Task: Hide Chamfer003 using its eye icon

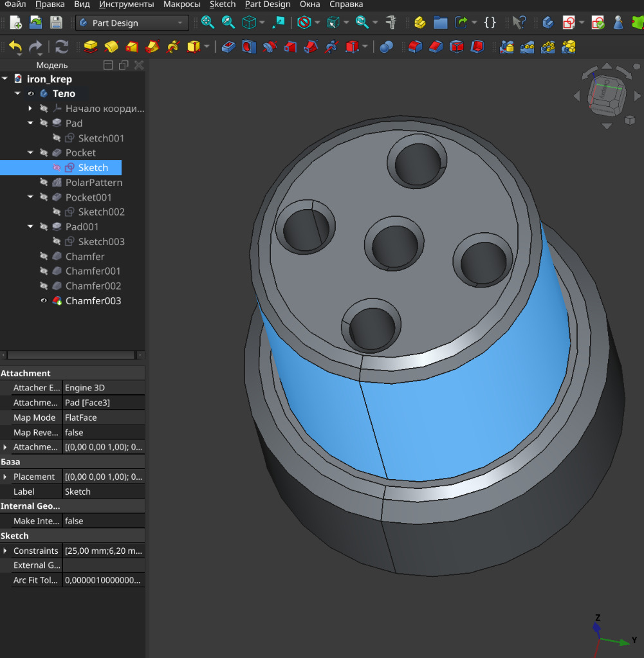Action: pyautogui.click(x=44, y=301)
